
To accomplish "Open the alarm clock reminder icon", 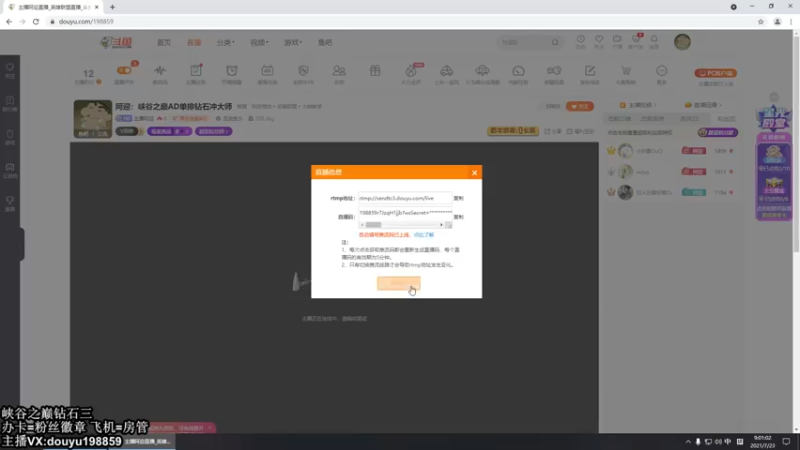I will (232, 71).
